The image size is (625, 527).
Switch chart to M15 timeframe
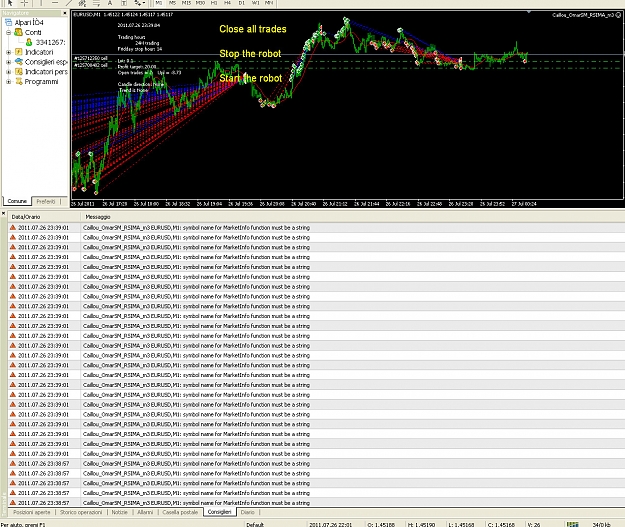pos(186,3)
